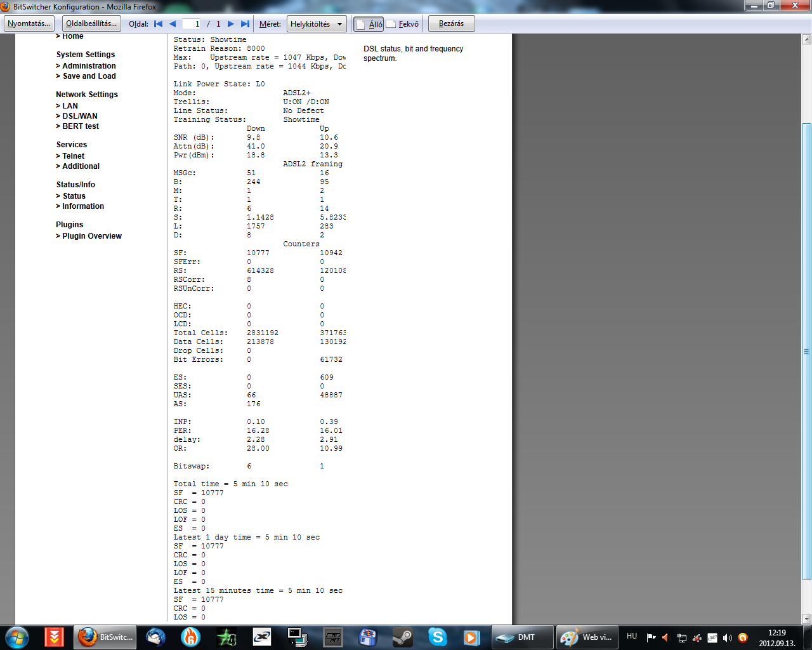812x650 pixels.
Task: Open the dark grey panel taskbar icon
Action: (332, 637)
